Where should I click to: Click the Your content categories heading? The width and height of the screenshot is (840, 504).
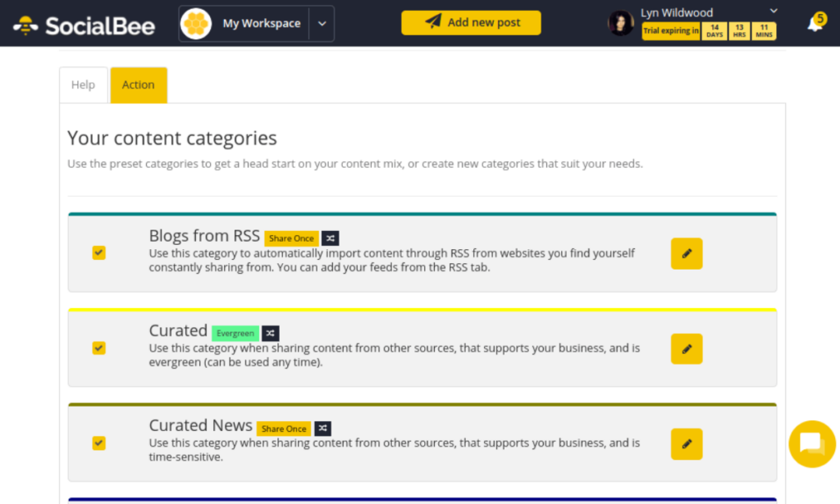[172, 138]
